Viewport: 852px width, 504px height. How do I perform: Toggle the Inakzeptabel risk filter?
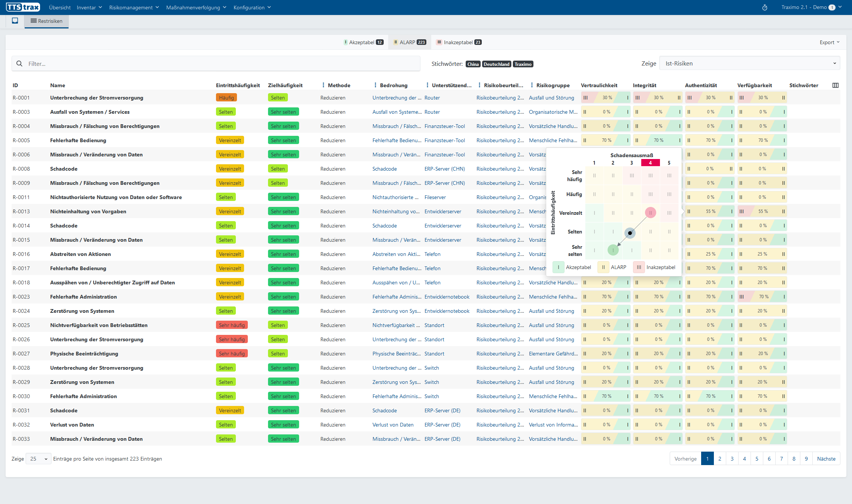[x=459, y=42]
